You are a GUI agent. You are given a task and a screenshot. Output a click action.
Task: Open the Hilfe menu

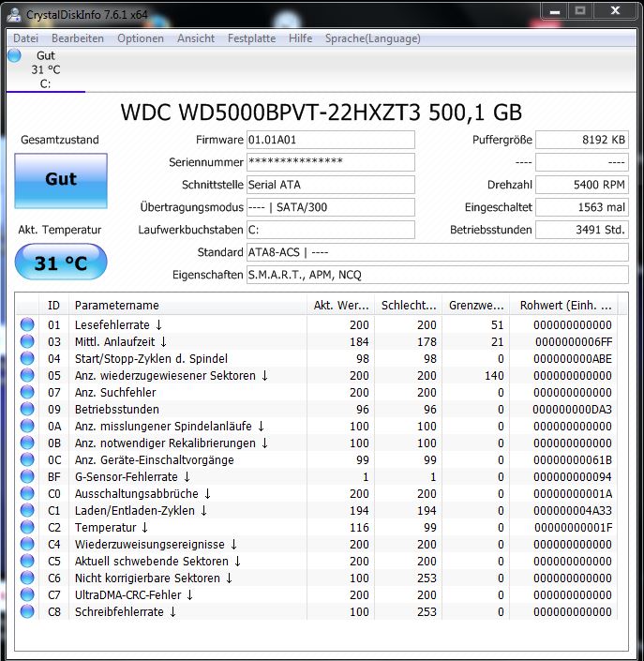click(300, 38)
